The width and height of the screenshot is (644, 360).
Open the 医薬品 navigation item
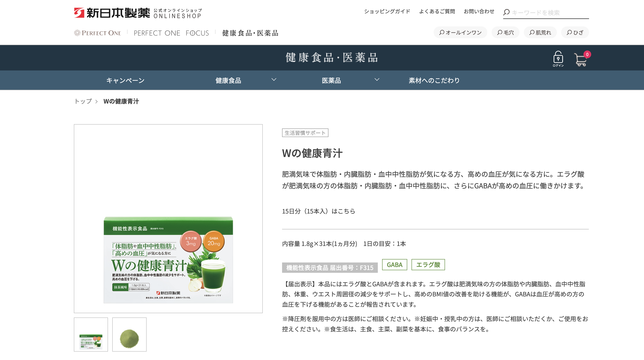pyautogui.click(x=331, y=80)
